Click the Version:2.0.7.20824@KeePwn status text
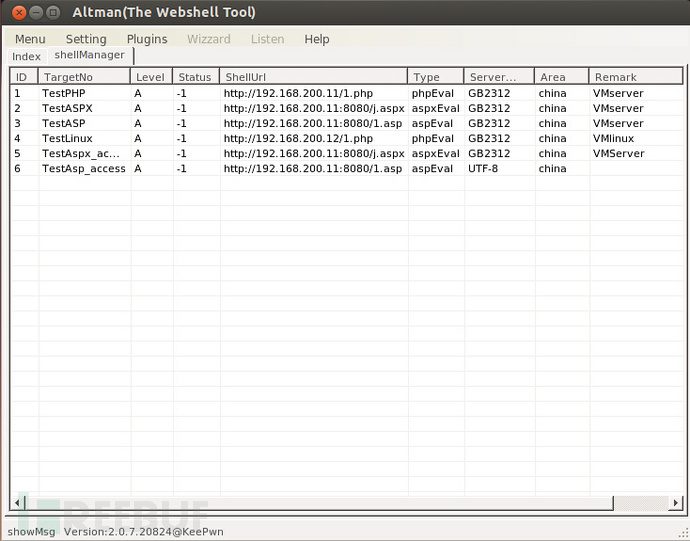This screenshot has width=690, height=541. [x=143, y=532]
